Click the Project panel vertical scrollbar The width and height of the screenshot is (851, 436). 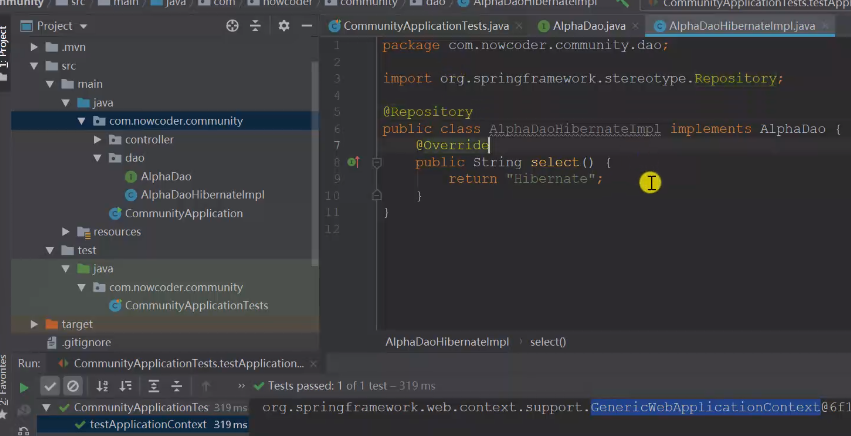coord(315,163)
